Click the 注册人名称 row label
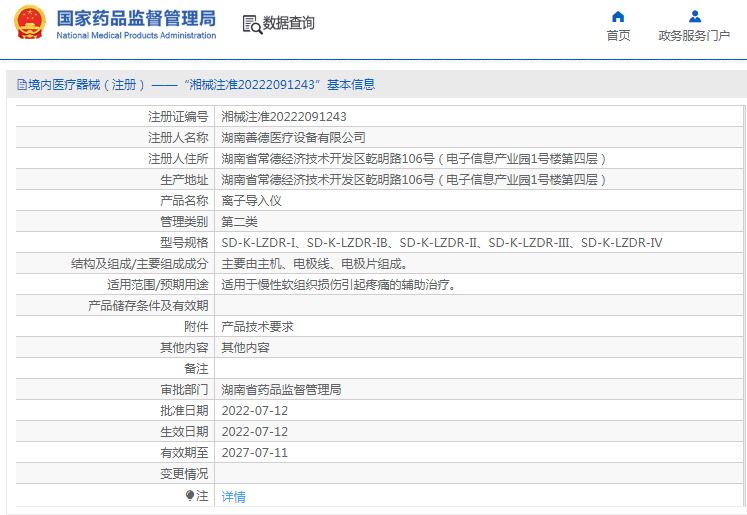 [178, 138]
